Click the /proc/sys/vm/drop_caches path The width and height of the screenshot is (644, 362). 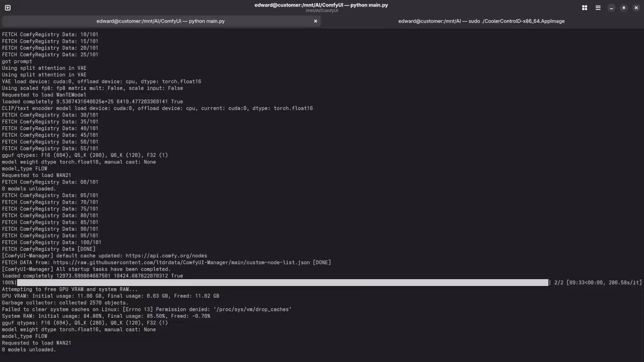click(x=252, y=310)
